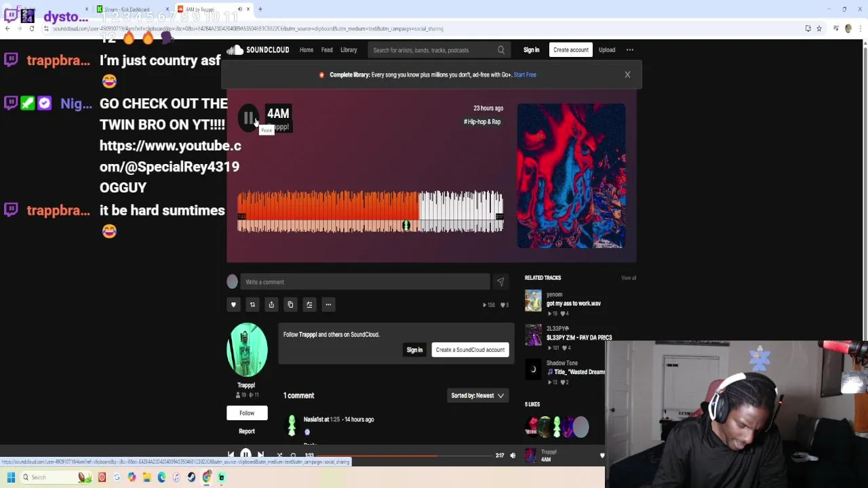Screen dimensions: 868x488
Task: Open the share icon below the comment box
Action: [271, 305]
